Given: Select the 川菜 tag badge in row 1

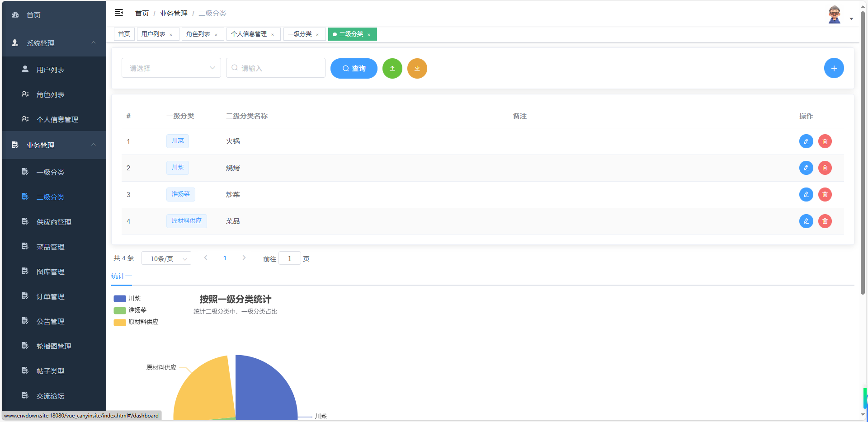Looking at the screenshot, I should pyautogui.click(x=177, y=141).
